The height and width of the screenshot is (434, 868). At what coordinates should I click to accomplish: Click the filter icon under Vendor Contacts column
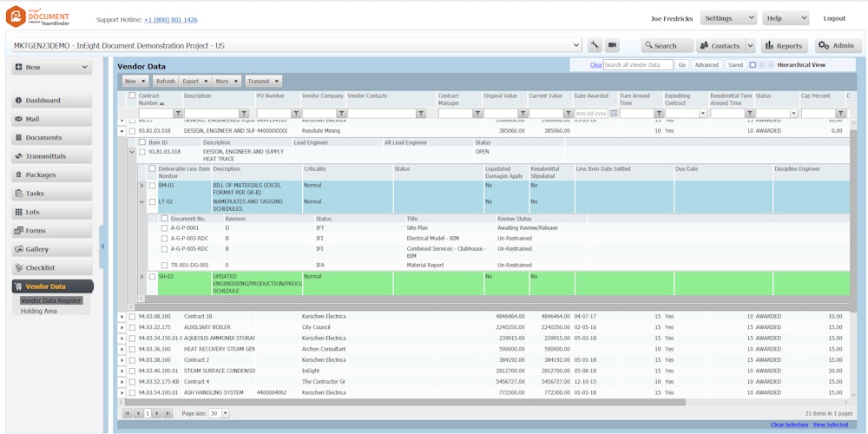(x=421, y=114)
